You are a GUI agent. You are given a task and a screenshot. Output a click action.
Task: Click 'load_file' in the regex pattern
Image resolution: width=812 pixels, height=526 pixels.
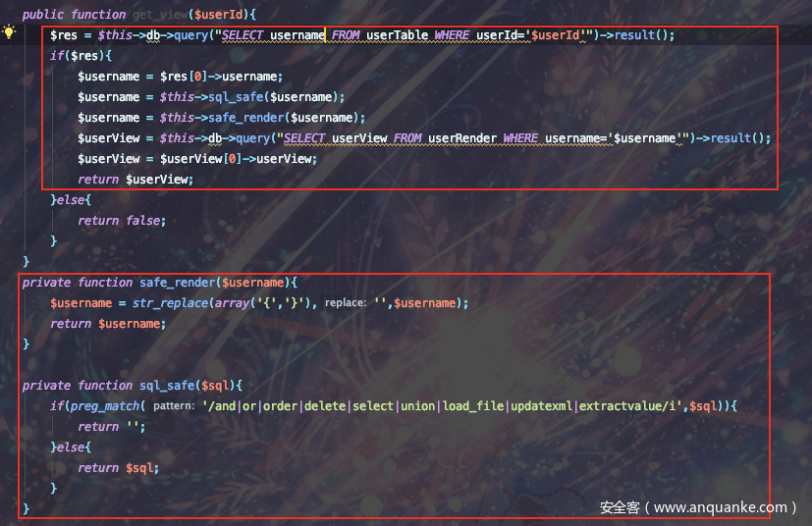pos(473,406)
